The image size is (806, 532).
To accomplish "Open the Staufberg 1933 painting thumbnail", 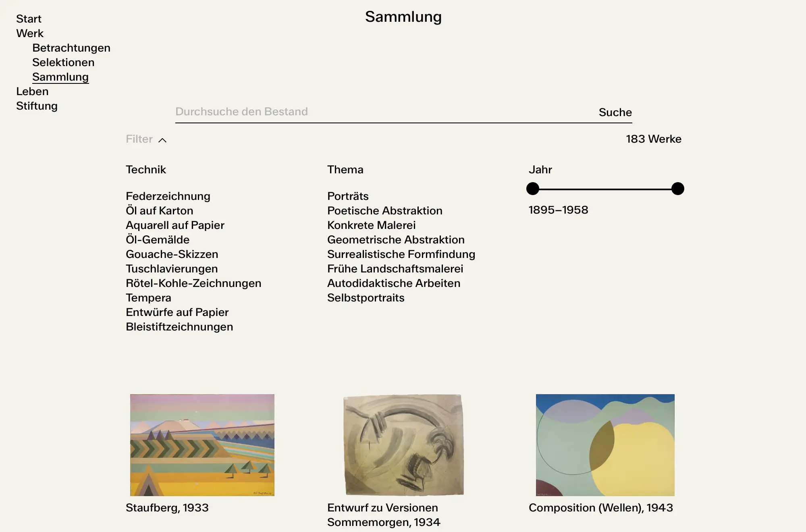I will [x=202, y=445].
